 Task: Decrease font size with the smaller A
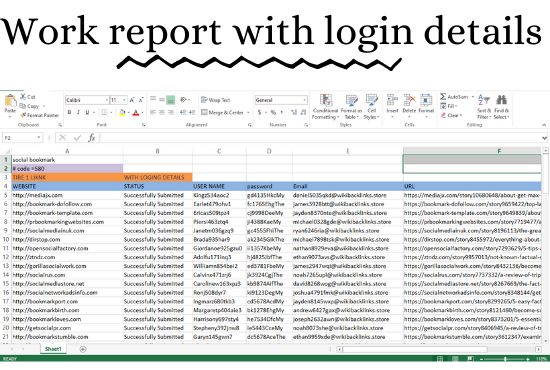click(141, 100)
